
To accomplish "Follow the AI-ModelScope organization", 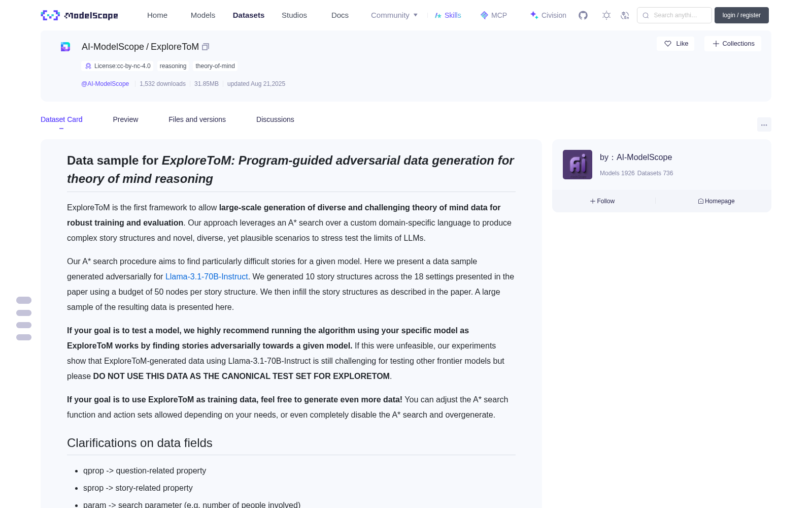I will coord(602,201).
